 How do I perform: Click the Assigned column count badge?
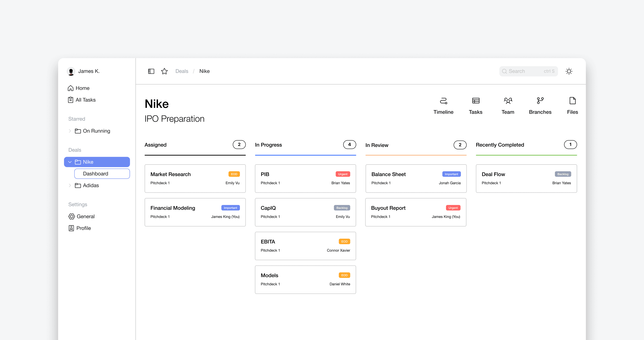(239, 145)
